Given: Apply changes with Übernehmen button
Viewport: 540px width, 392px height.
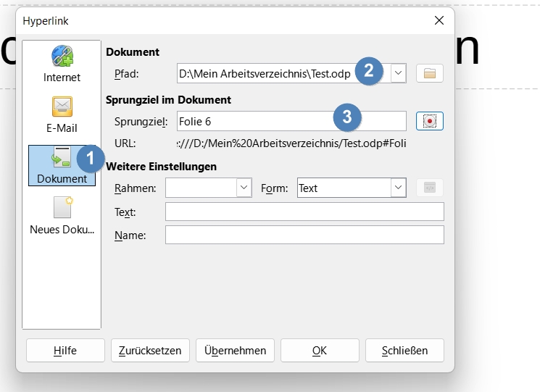Looking at the screenshot, I should click(x=236, y=350).
